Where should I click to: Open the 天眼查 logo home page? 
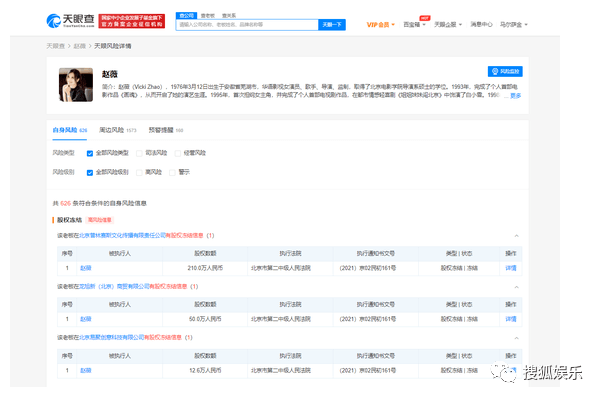pyautogui.click(x=70, y=21)
